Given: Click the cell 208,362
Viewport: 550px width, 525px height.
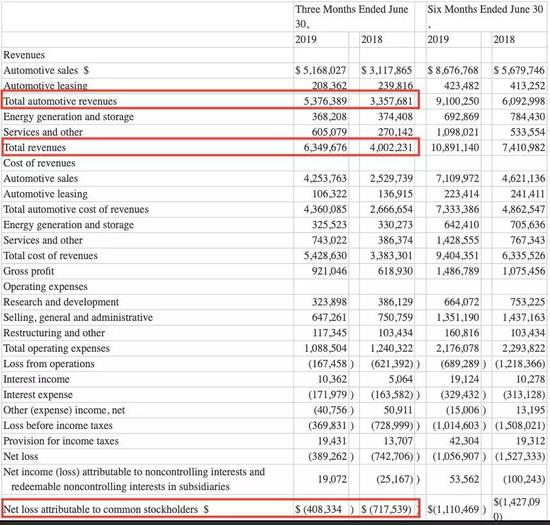Looking at the screenshot, I should [x=329, y=86].
